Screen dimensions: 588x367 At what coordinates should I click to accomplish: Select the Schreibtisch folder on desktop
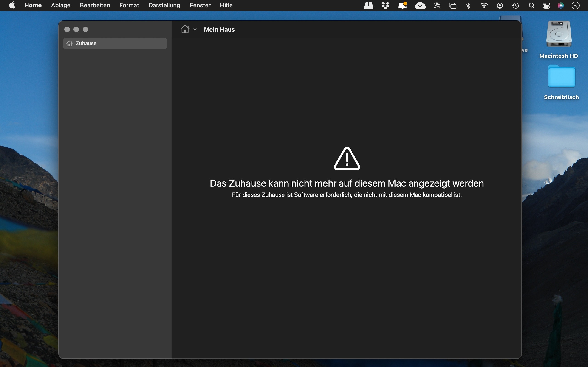[561, 76]
